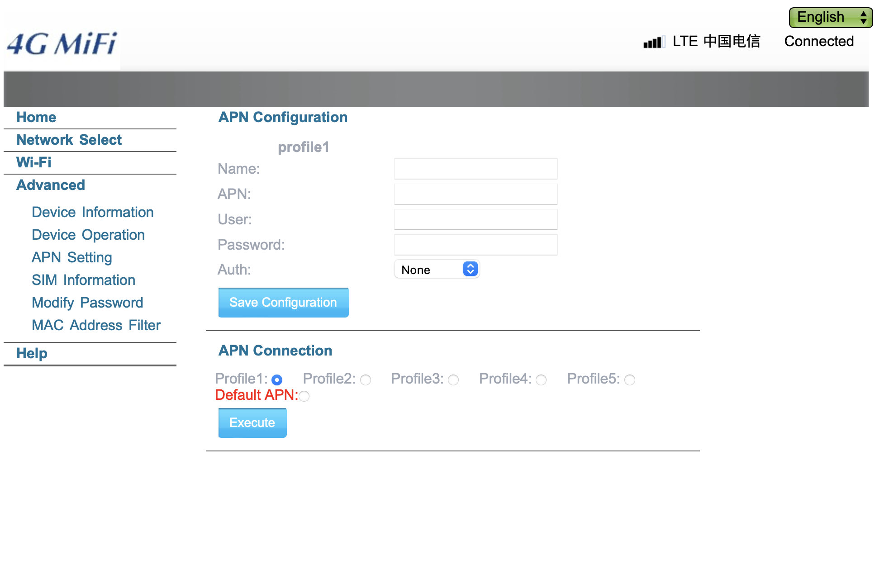
Task: Open the SIM Information page
Action: pyautogui.click(x=83, y=280)
